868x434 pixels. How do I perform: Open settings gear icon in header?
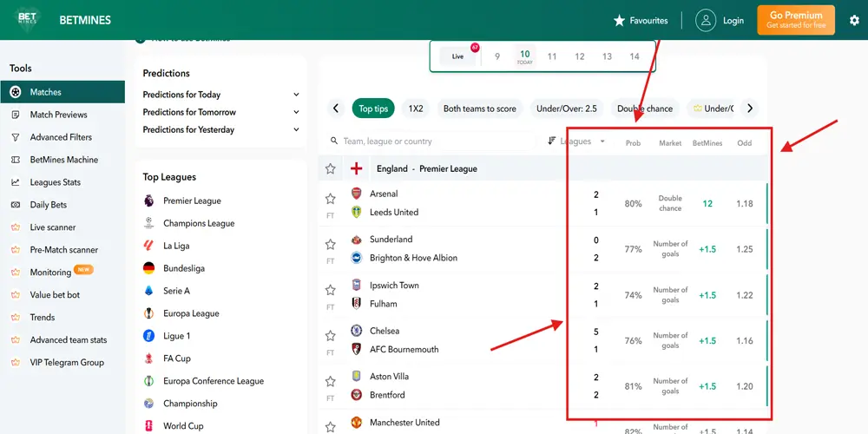tap(854, 21)
